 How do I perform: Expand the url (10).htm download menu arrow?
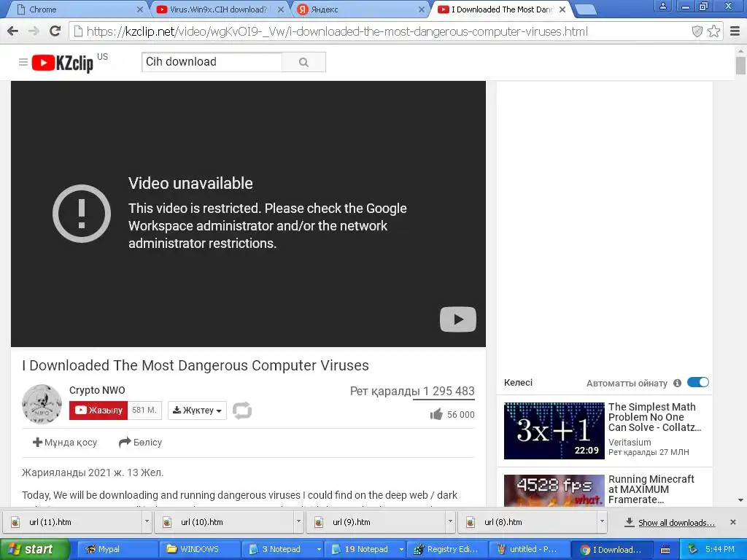click(298, 522)
